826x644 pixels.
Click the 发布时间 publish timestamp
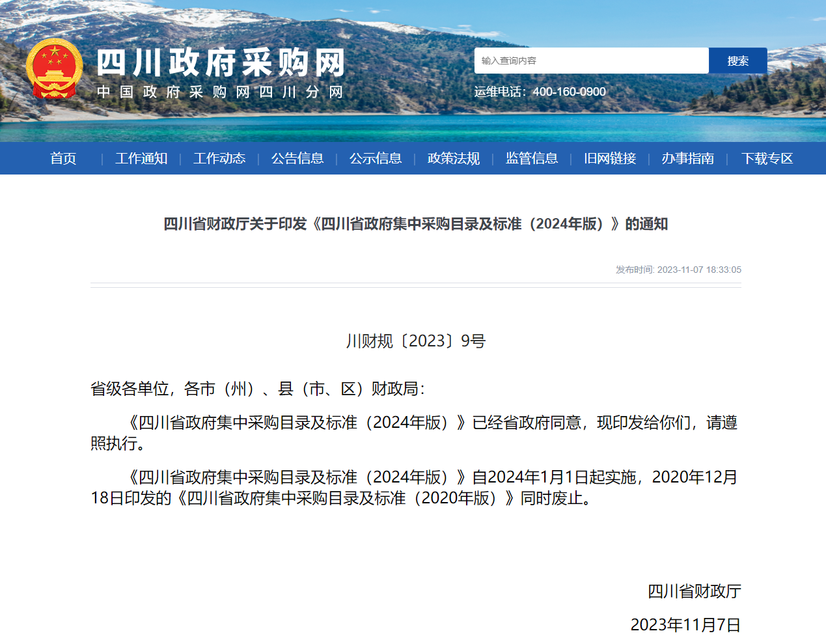678,270
